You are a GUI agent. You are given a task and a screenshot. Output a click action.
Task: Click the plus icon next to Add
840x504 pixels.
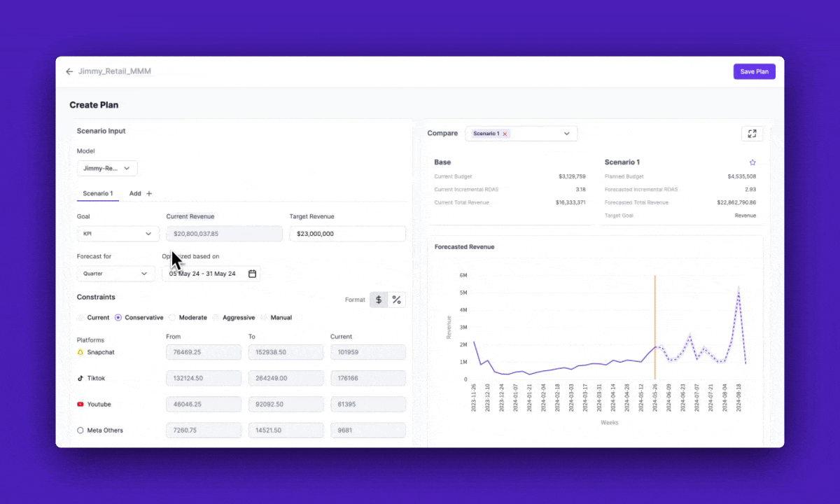tap(149, 193)
